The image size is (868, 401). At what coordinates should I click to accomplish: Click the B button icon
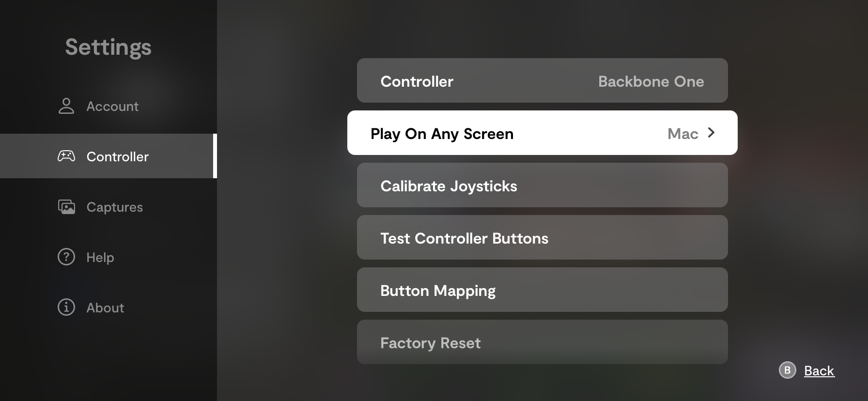point(787,370)
